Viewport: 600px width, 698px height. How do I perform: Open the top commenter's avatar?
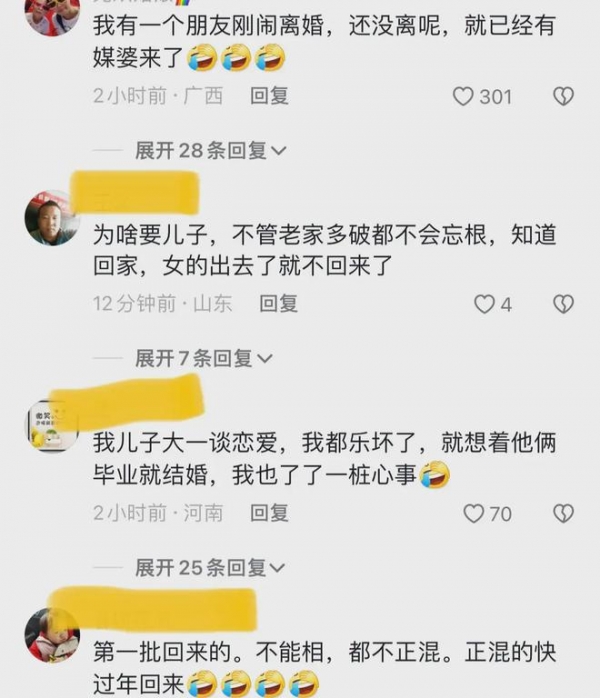tap(52, 17)
